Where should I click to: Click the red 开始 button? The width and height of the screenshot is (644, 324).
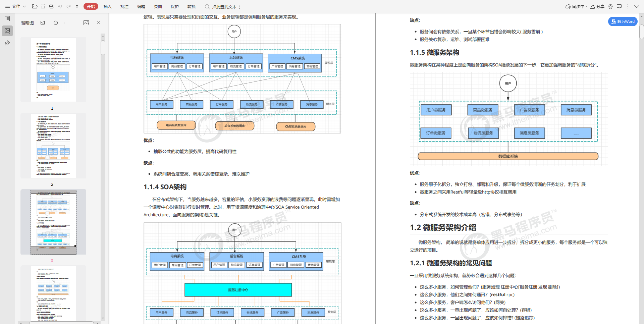click(91, 6)
